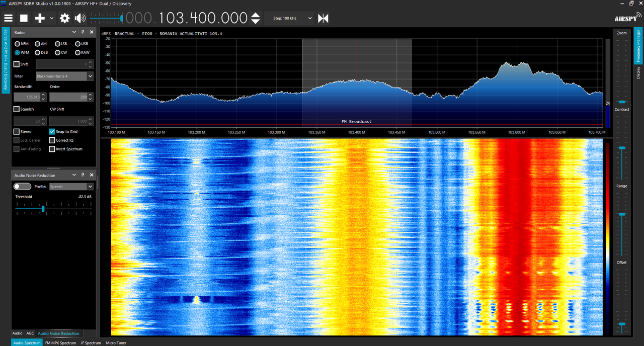The image size is (644, 346).
Task: Click the plus new-slice icon
Action: point(40,19)
